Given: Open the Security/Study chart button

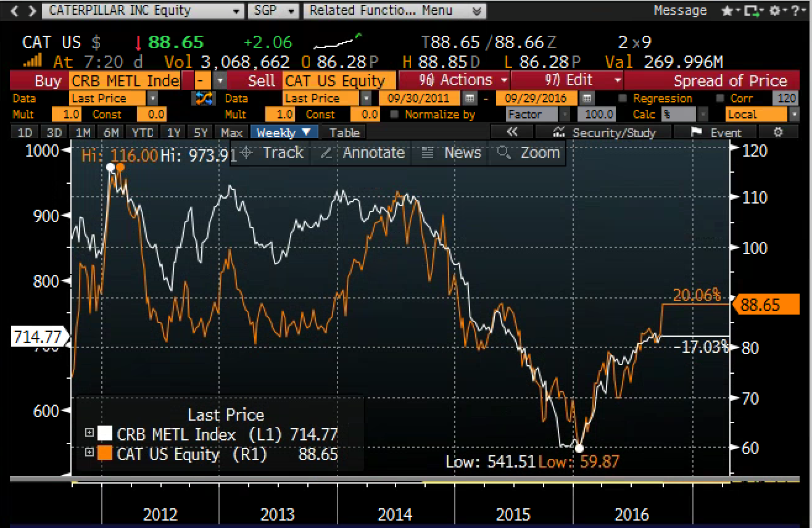Looking at the screenshot, I should pos(602,132).
